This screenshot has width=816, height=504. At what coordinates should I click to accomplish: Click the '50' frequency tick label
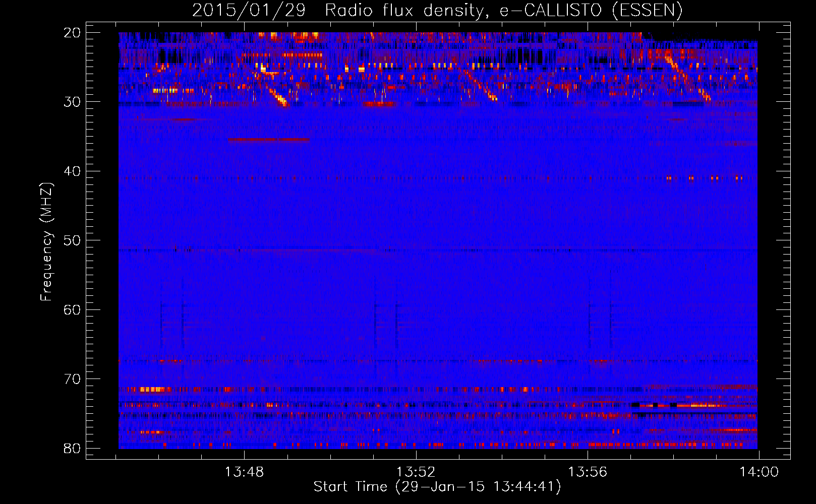click(72, 240)
